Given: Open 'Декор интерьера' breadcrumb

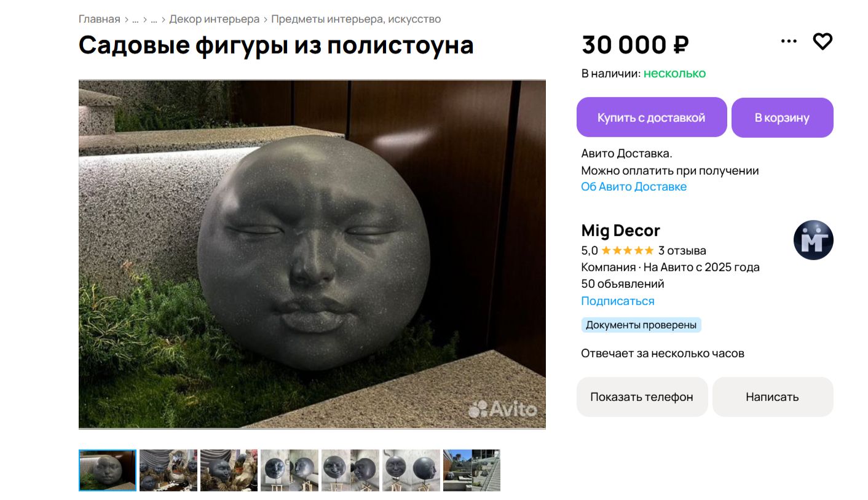Looking at the screenshot, I should point(215,19).
